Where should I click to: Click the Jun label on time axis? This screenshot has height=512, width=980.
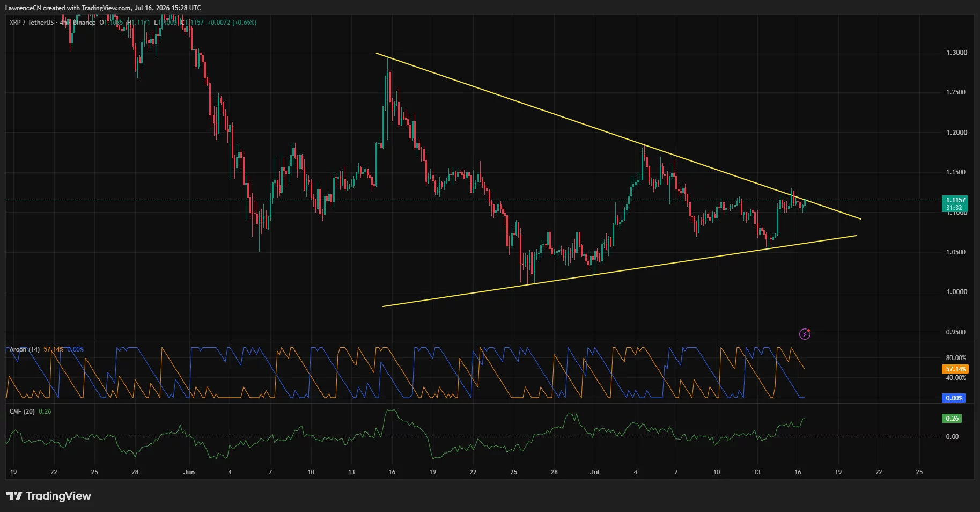pyautogui.click(x=189, y=472)
